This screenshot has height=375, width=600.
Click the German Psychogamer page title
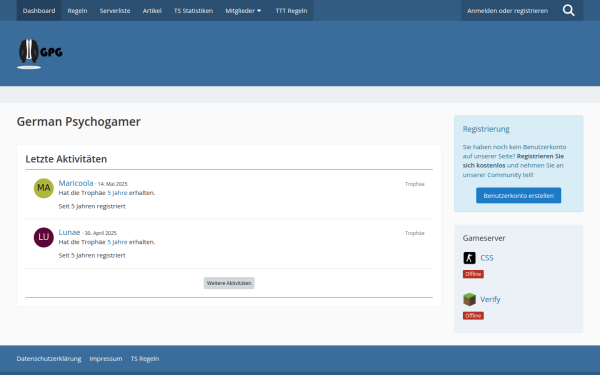pyautogui.click(x=78, y=122)
